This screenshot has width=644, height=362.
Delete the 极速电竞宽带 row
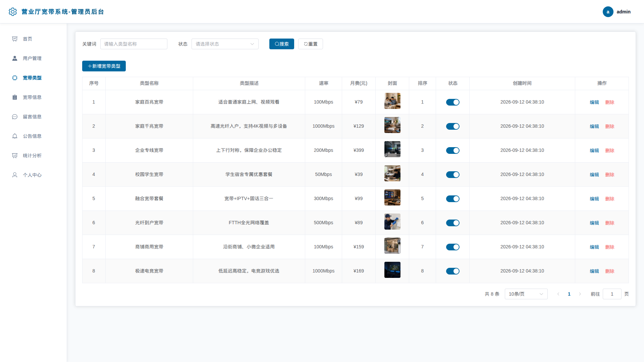click(x=609, y=271)
